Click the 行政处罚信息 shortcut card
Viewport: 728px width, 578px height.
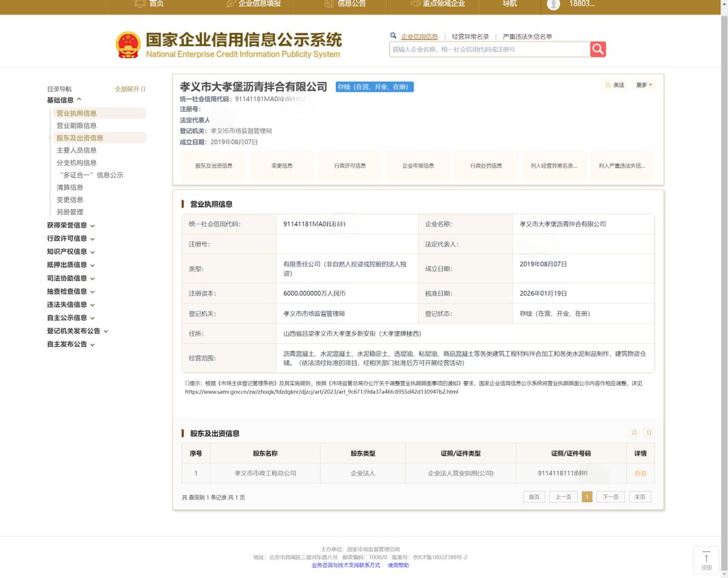486,165
